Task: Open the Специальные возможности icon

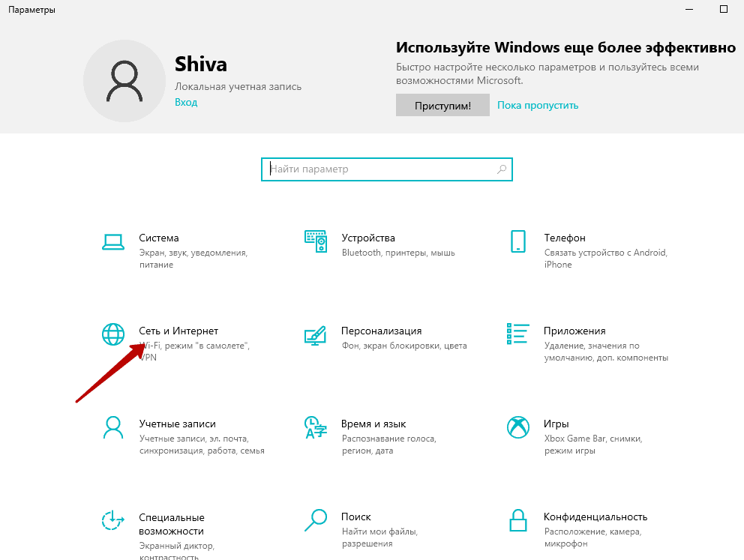Action: (x=113, y=520)
